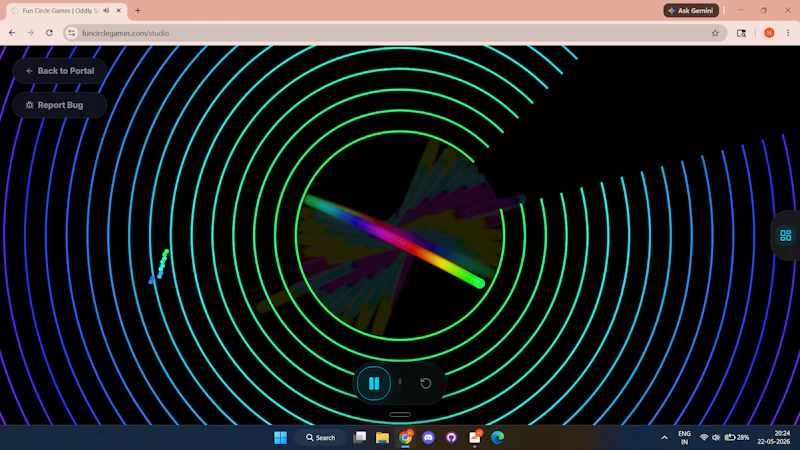The image size is (800, 450).
Task: Go forward in browser history
Action: pos(31,33)
